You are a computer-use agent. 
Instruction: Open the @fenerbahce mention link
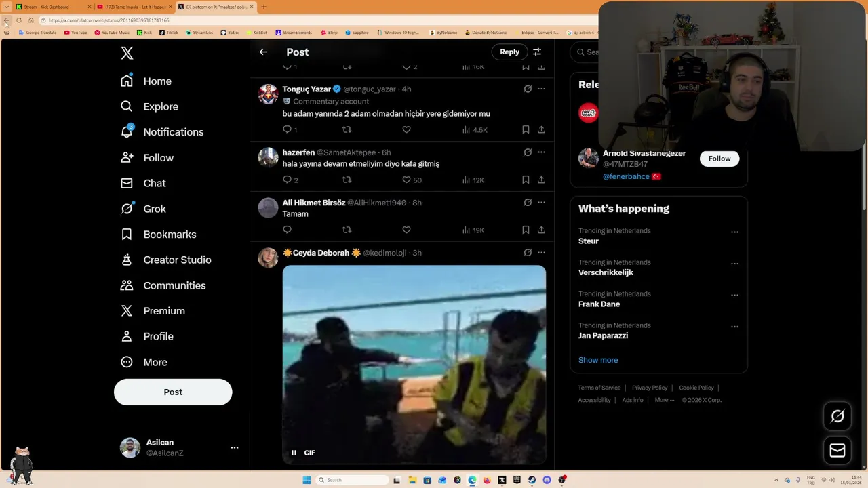626,176
